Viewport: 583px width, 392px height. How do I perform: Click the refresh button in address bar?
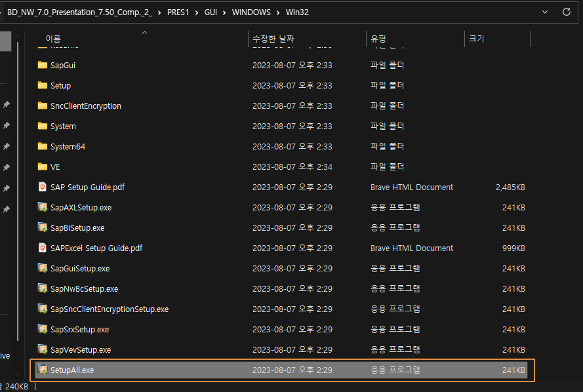tap(567, 12)
